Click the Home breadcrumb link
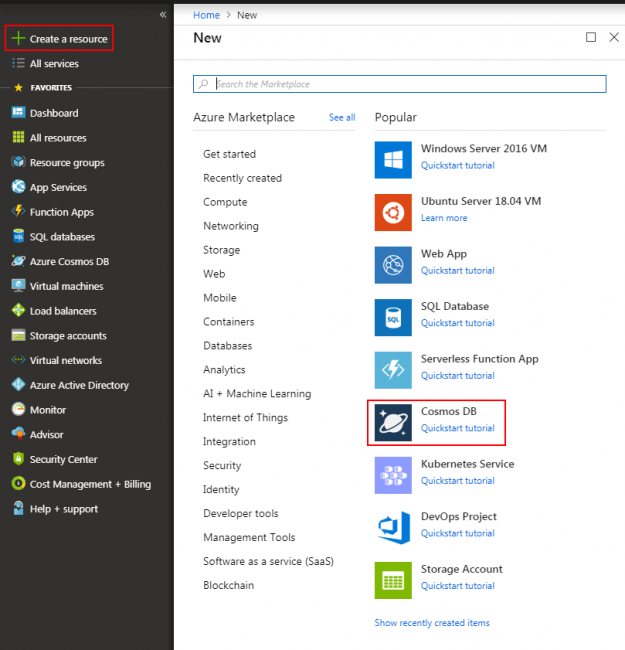This screenshot has height=650, width=625. tap(206, 15)
